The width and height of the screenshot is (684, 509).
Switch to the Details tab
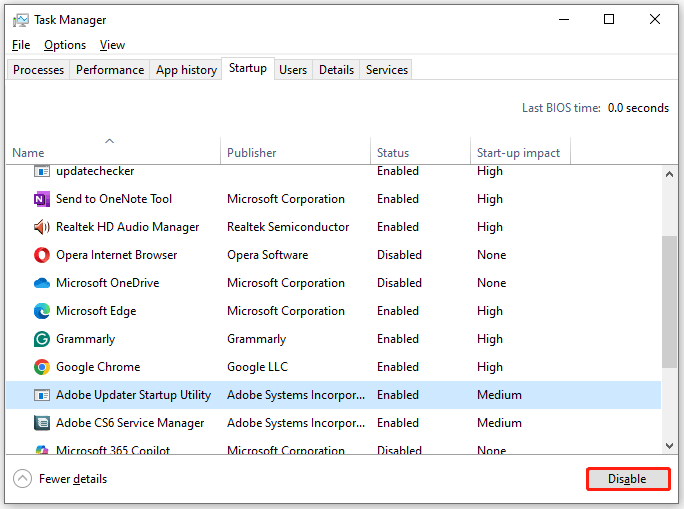[336, 70]
